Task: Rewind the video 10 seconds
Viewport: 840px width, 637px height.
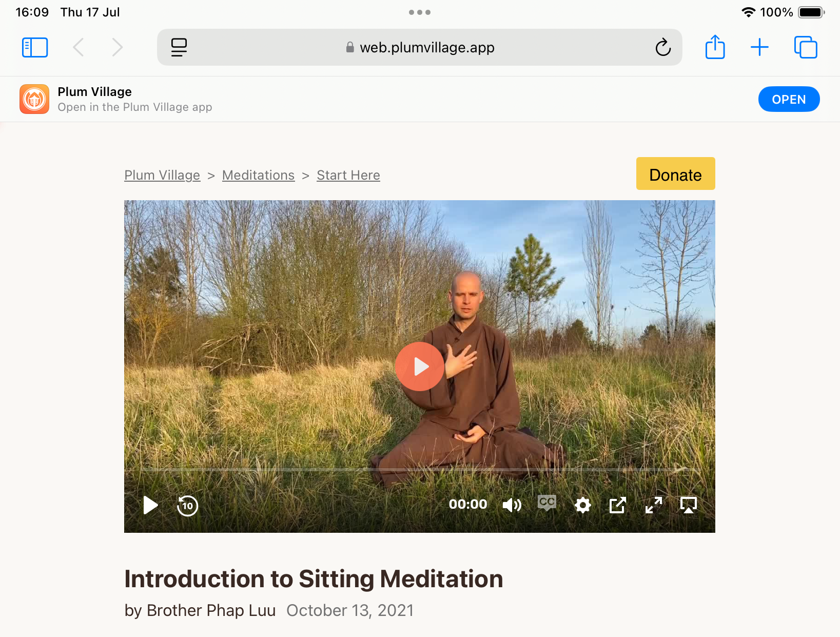Action: point(187,506)
